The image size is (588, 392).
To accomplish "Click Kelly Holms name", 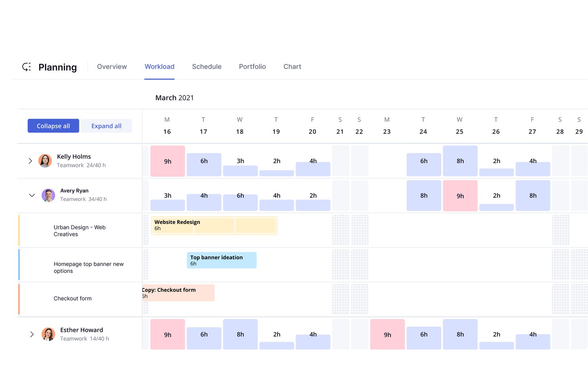I will coord(74,156).
